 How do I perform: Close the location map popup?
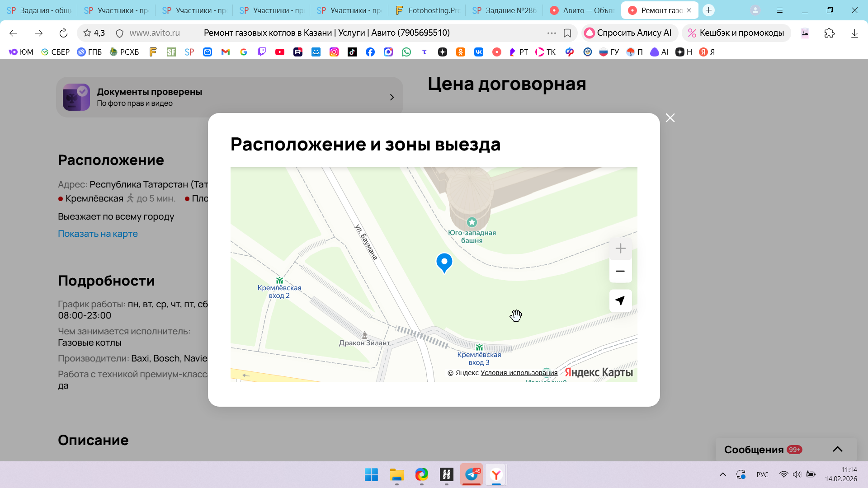point(670,118)
